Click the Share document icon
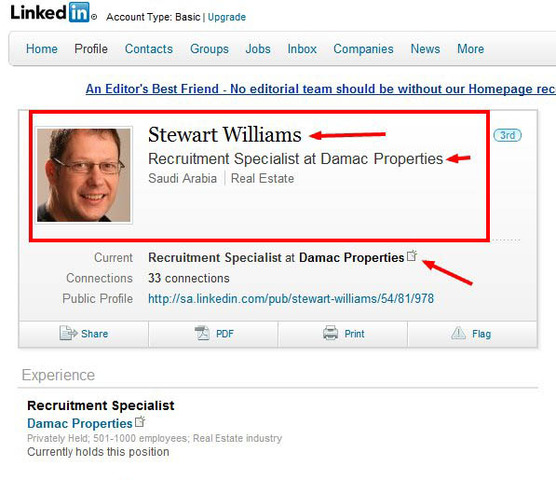 coord(68,333)
